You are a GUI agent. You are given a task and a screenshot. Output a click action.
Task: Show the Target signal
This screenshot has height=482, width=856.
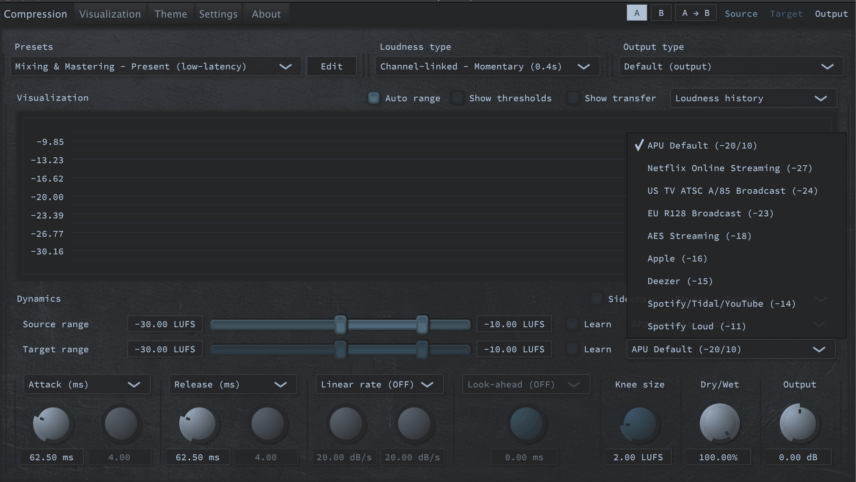click(786, 14)
